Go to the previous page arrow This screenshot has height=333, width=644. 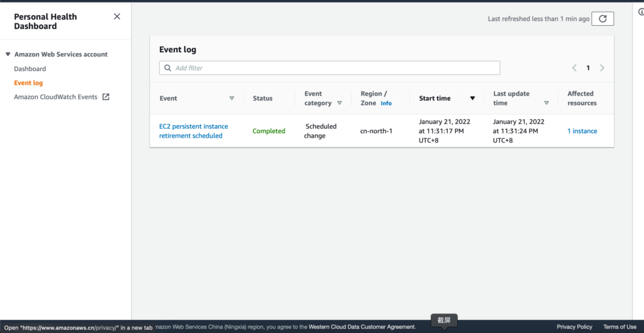[574, 68]
